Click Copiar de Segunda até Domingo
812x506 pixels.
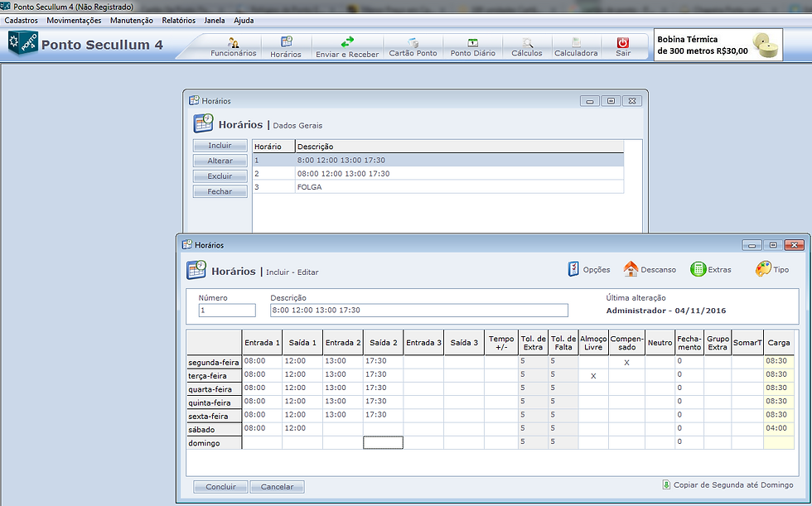pos(728,484)
